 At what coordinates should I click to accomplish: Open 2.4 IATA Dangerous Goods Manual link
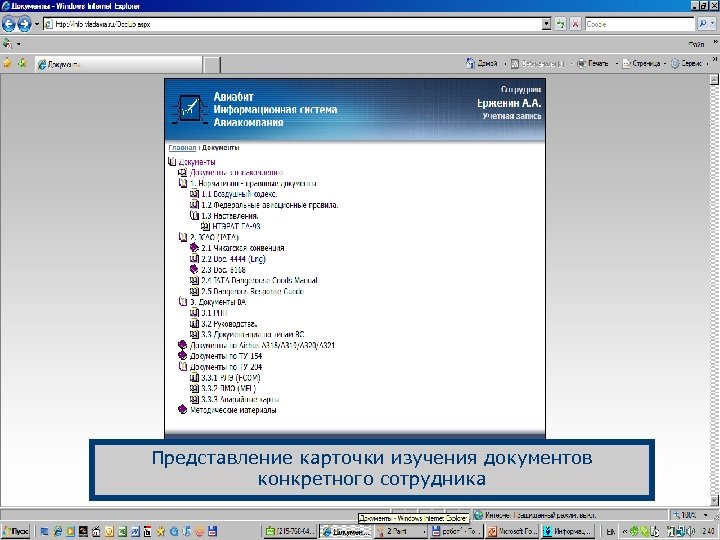coord(259,280)
